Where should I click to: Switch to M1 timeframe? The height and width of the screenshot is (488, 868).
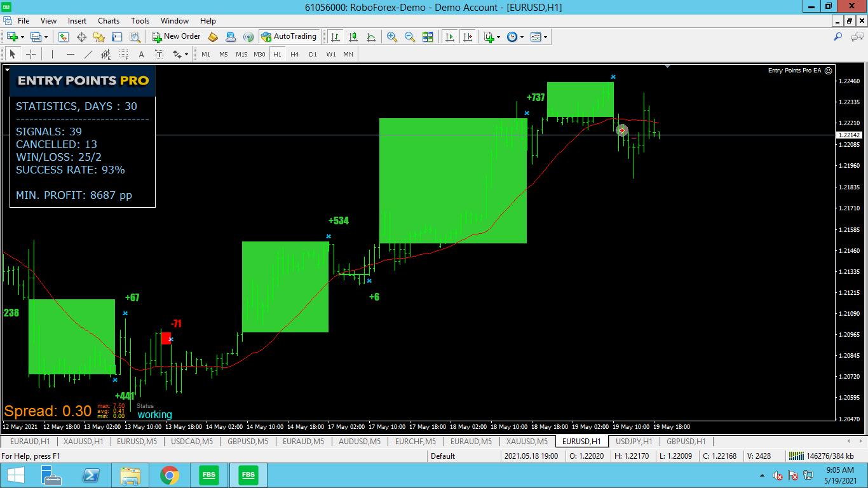(x=206, y=54)
